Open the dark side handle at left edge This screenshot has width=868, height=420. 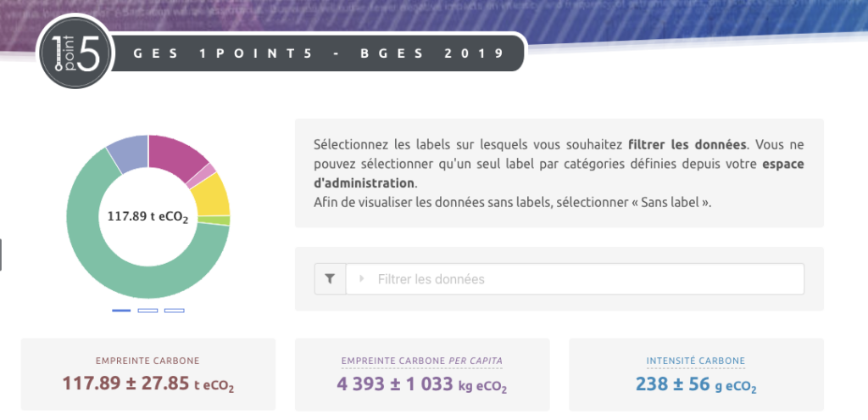[2, 255]
